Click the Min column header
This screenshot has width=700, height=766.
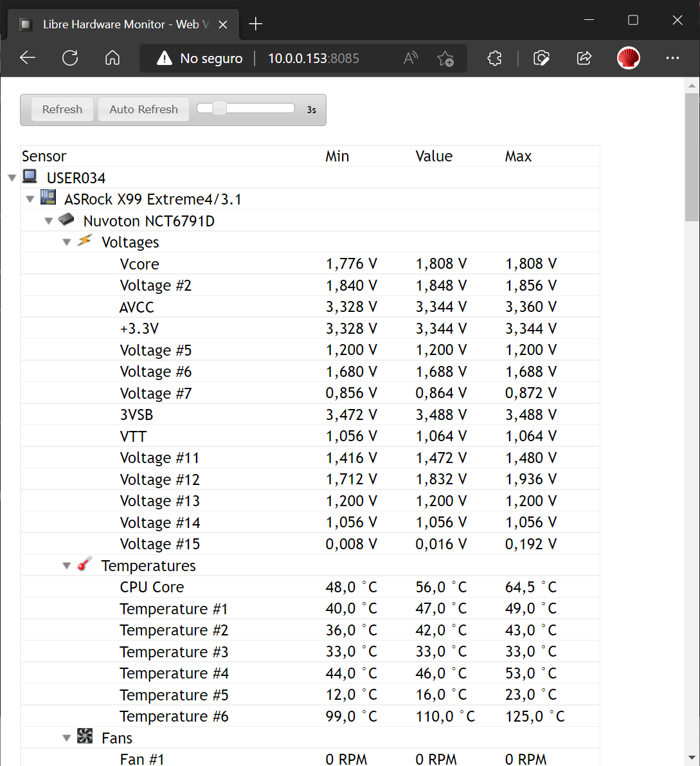click(x=337, y=156)
